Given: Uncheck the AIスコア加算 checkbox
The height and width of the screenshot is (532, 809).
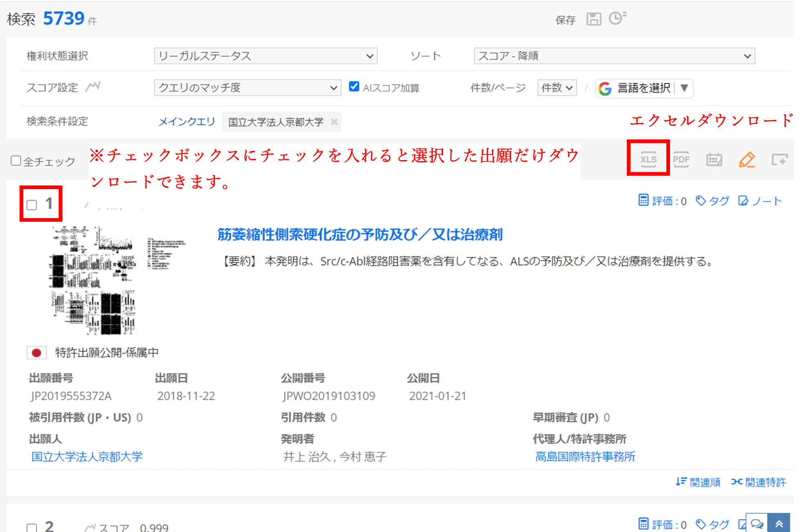Looking at the screenshot, I should click(x=354, y=86).
